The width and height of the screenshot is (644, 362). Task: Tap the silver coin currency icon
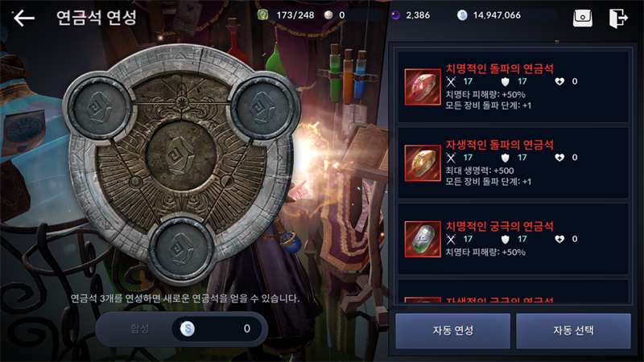point(462,15)
